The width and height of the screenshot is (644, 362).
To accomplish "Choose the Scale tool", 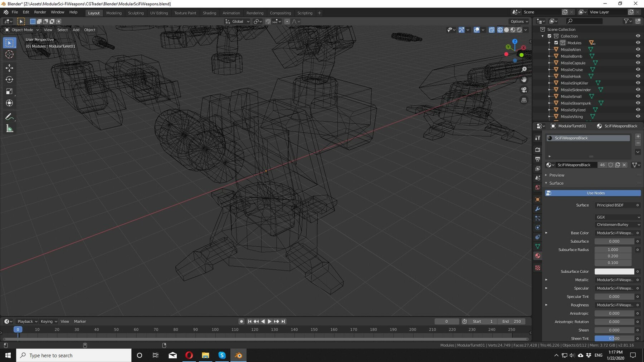I will [x=10, y=91].
